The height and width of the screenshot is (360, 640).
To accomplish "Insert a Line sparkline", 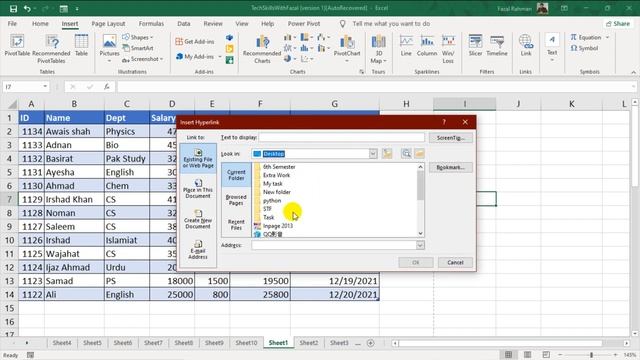I will [x=406, y=46].
